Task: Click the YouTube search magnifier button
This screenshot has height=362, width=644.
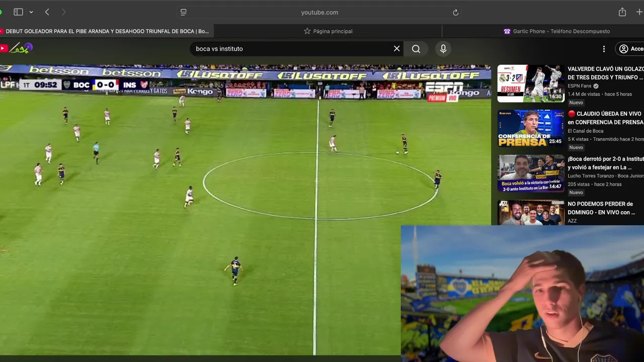Action: 416,49
